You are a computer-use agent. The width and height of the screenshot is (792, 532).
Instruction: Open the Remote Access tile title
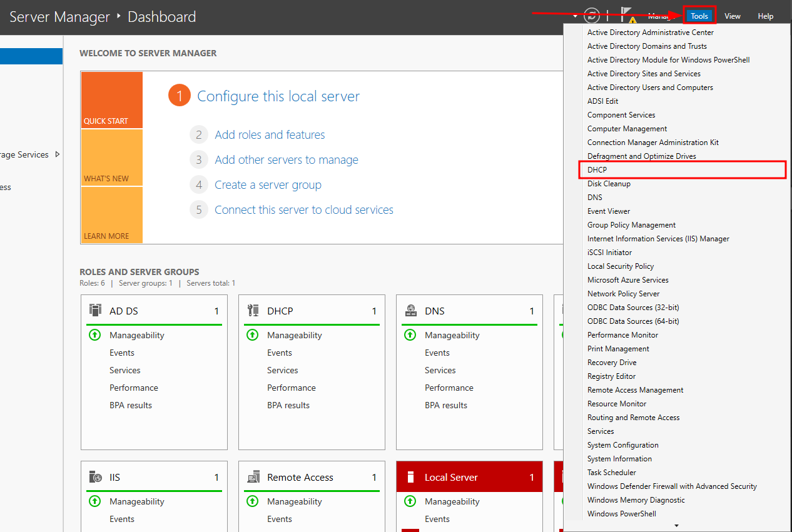click(x=300, y=477)
